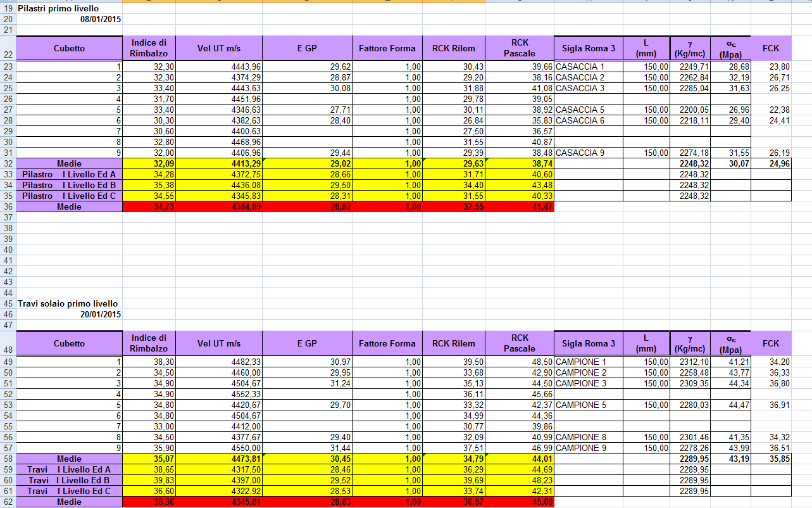Image resolution: width=812 pixels, height=508 pixels.
Task: Click 'RCK Rilem' header in Pilastri table
Action: pos(454,48)
